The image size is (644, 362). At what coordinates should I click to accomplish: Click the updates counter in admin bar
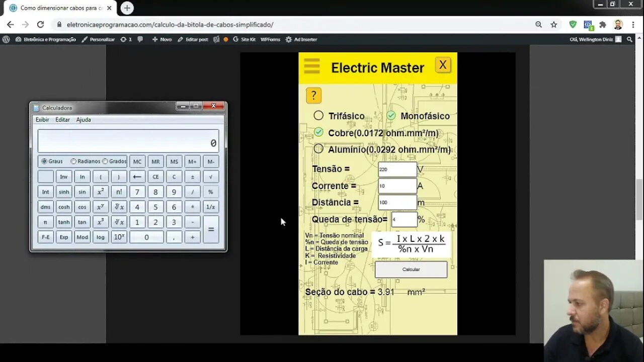pos(126,39)
